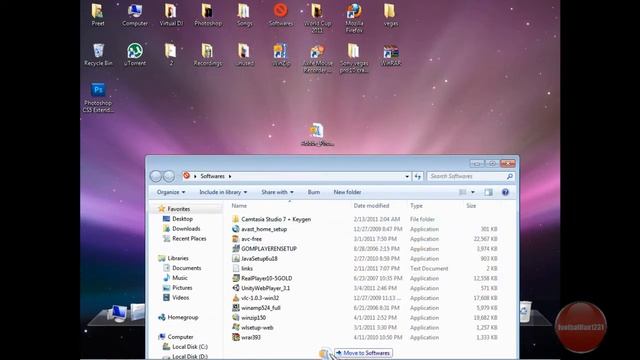Open the Recycle Bin

click(98, 54)
